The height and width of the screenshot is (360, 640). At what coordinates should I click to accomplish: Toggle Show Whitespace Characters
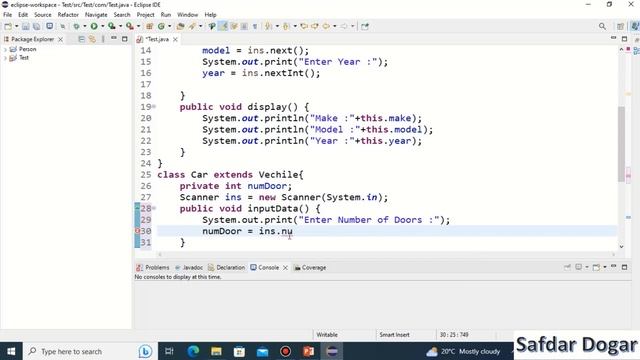pos(255,26)
